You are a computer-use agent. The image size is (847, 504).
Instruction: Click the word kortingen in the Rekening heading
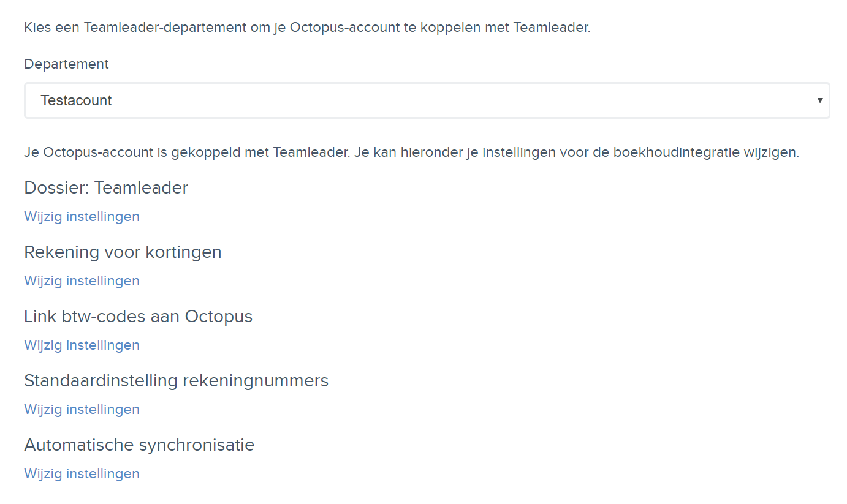[x=189, y=252]
